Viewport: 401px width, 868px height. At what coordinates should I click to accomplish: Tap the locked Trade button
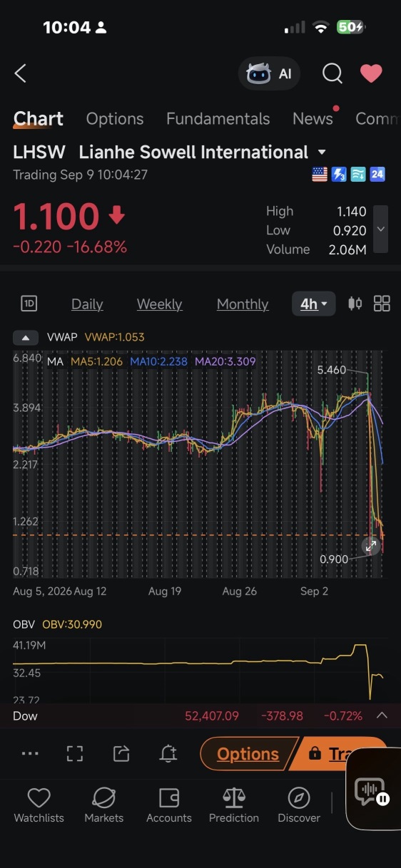pos(337,754)
